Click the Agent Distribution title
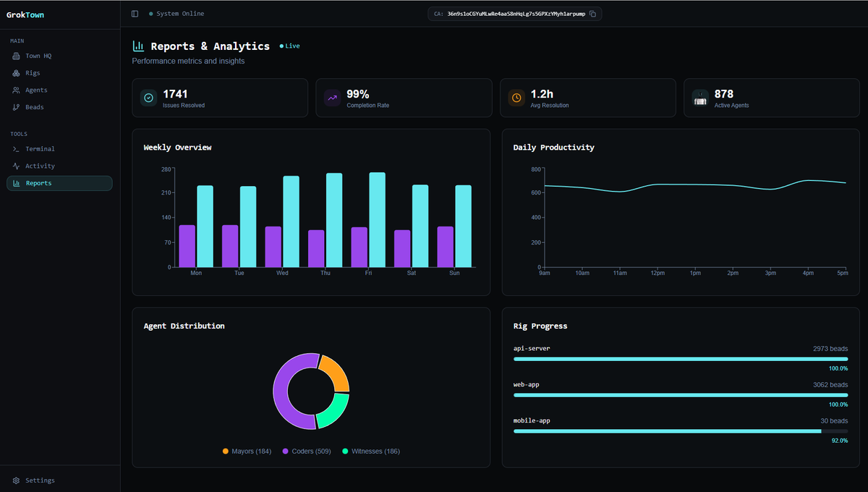868x492 pixels. [x=184, y=326]
